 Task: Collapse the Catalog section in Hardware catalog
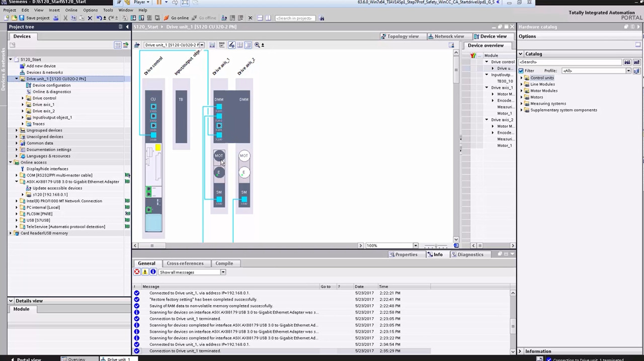pos(521,54)
